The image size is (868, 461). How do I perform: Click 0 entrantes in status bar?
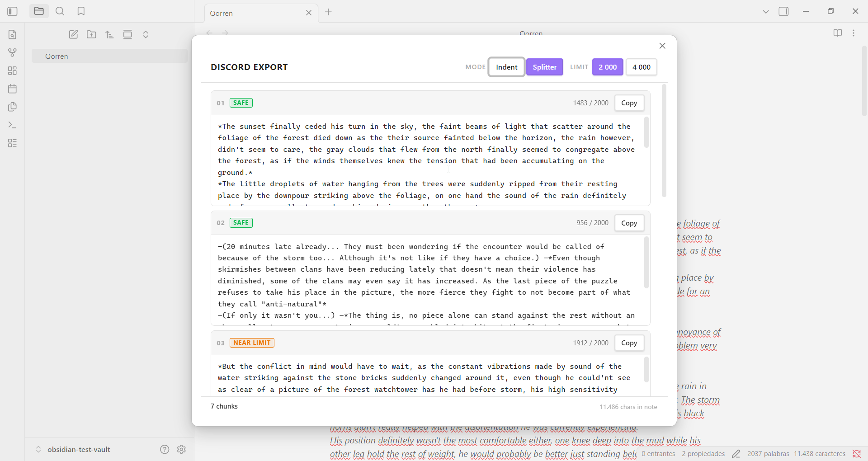point(658,454)
